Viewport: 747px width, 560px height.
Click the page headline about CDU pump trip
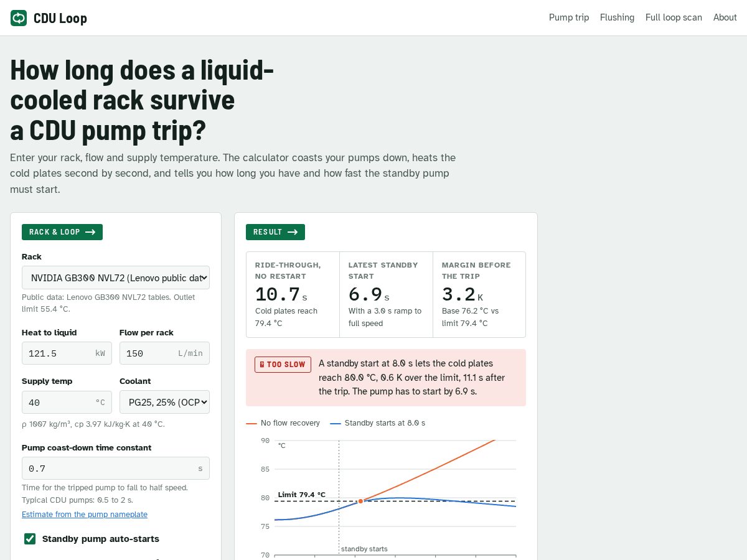tap(142, 100)
